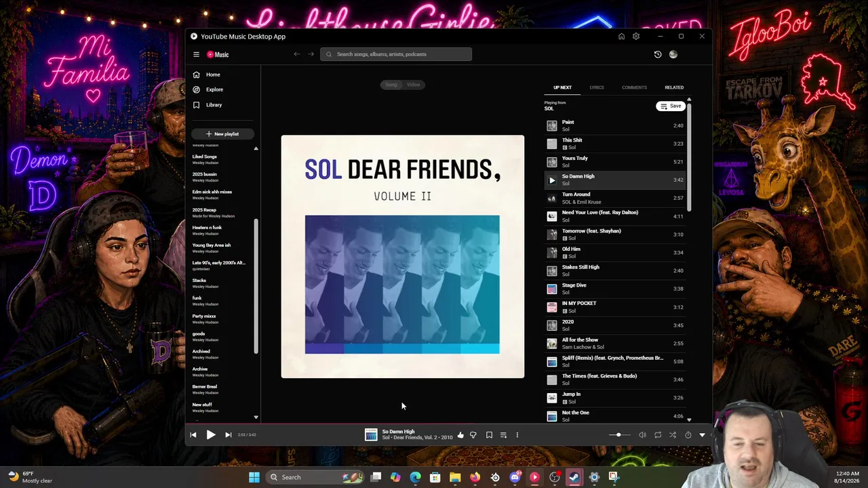The image size is (868, 488).
Task: Play Old Him from the queue
Action: (x=614, y=252)
